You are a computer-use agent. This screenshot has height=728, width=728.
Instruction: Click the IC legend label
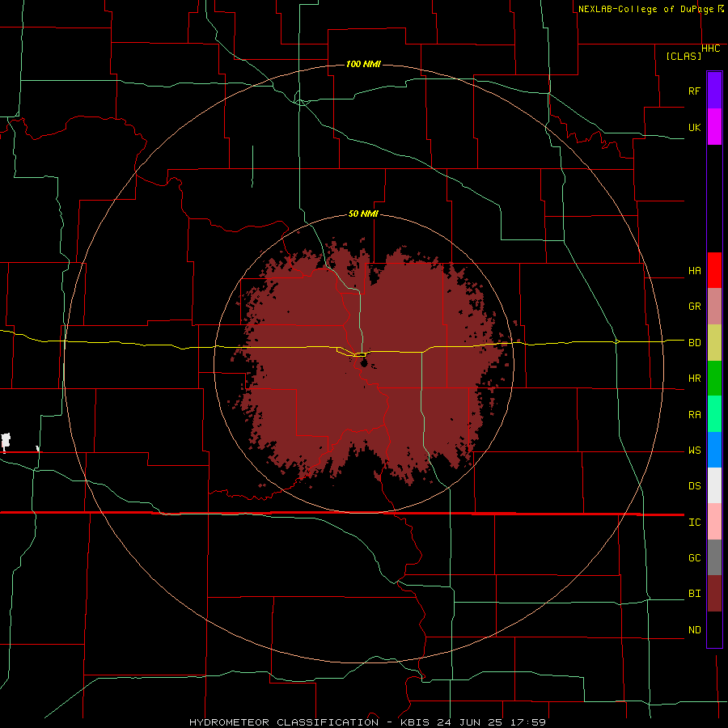694,523
